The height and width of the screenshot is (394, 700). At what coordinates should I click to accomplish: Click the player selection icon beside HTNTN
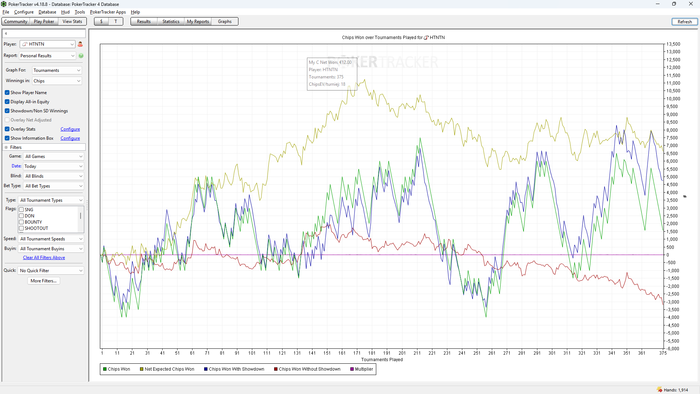[80, 44]
